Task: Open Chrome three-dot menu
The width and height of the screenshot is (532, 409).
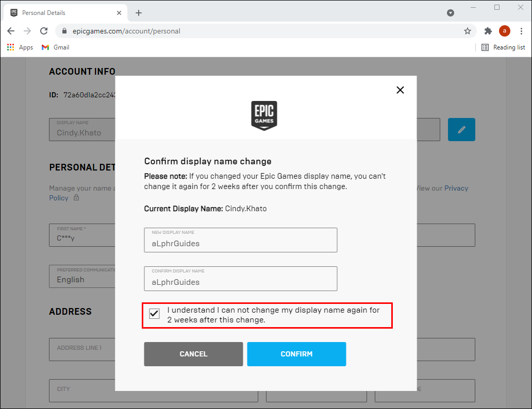Action: coord(522,31)
